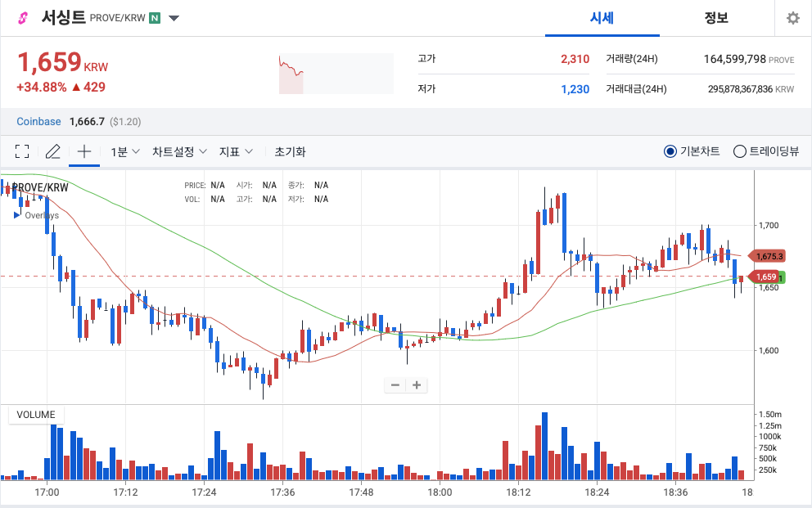Viewport: 812px width, 508px height.
Task: Click the green N badge
Action: click(155, 18)
